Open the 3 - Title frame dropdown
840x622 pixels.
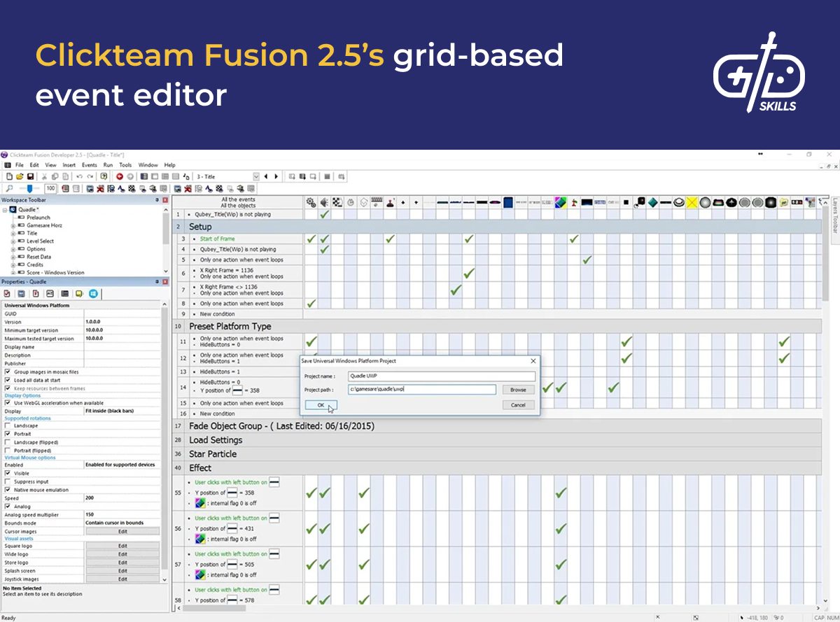(x=256, y=177)
